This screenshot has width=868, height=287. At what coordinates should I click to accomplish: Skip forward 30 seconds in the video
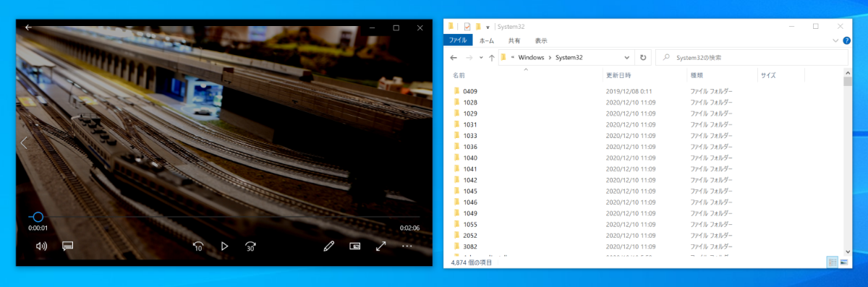click(250, 246)
